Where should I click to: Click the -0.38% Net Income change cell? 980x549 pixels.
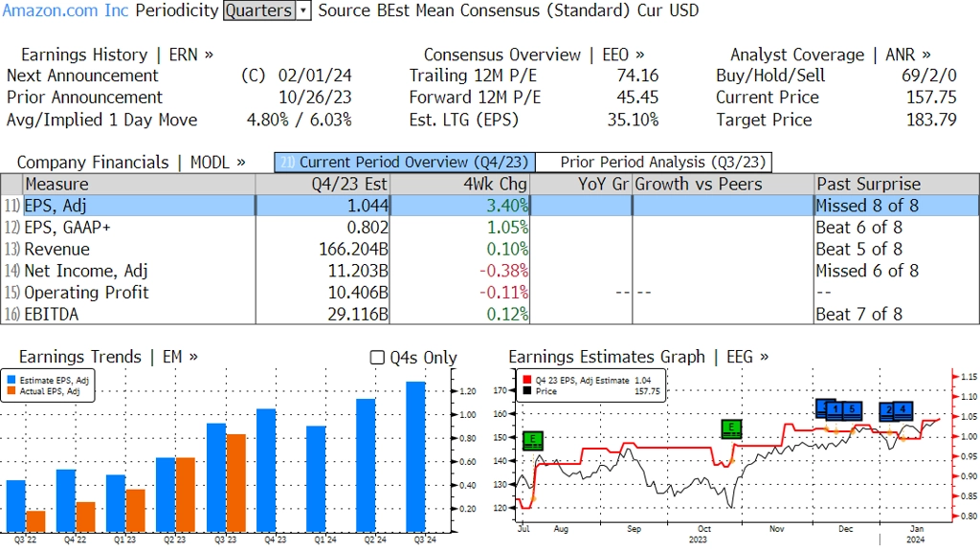coord(459,271)
